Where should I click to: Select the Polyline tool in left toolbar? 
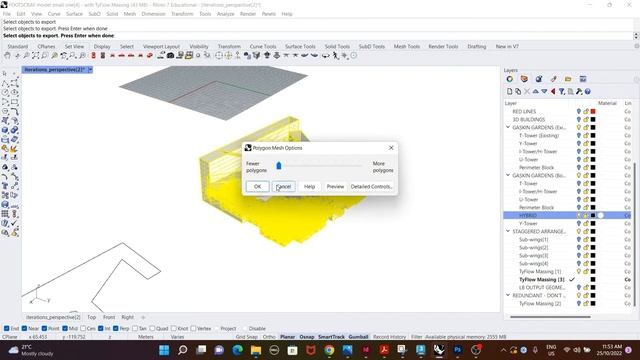[5, 83]
